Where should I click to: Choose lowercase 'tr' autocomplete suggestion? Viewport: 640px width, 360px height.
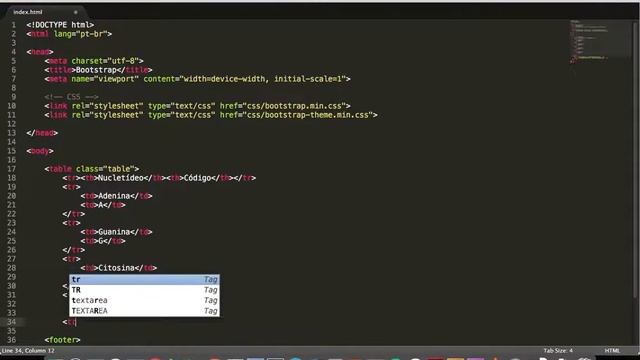click(x=144, y=280)
